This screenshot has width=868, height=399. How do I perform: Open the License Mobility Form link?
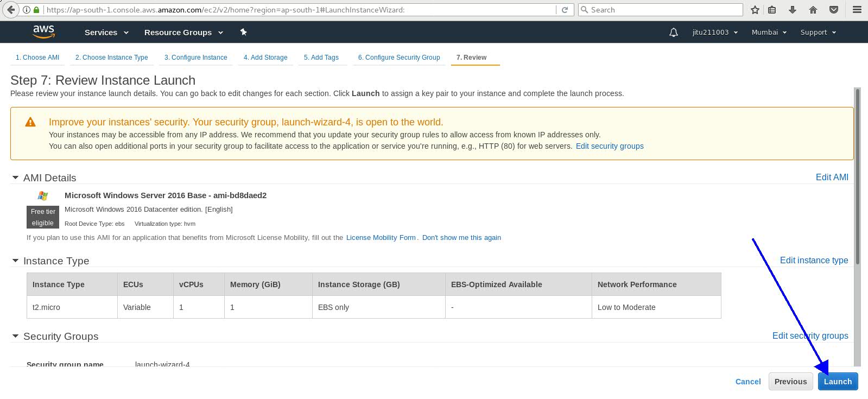381,238
